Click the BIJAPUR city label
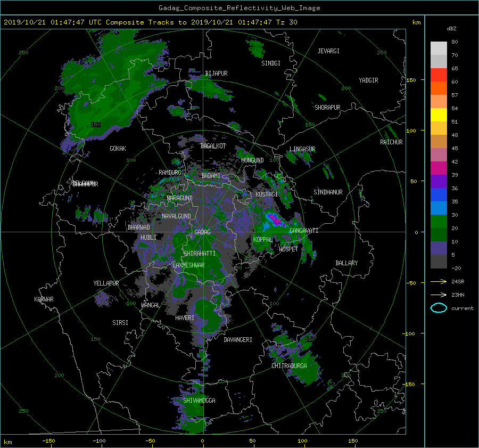 (x=216, y=74)
